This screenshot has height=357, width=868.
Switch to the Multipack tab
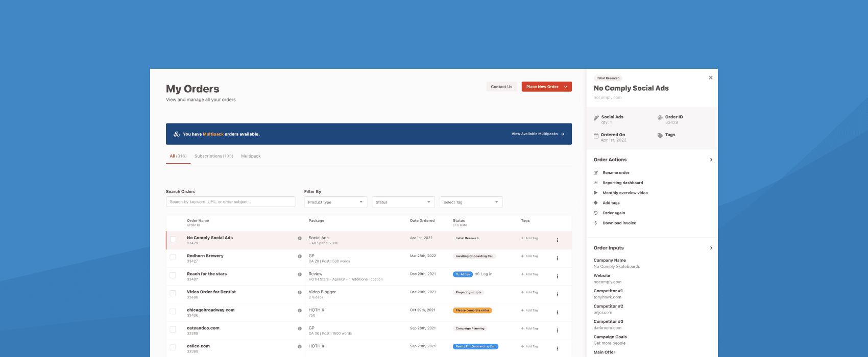tap(251, 156)
